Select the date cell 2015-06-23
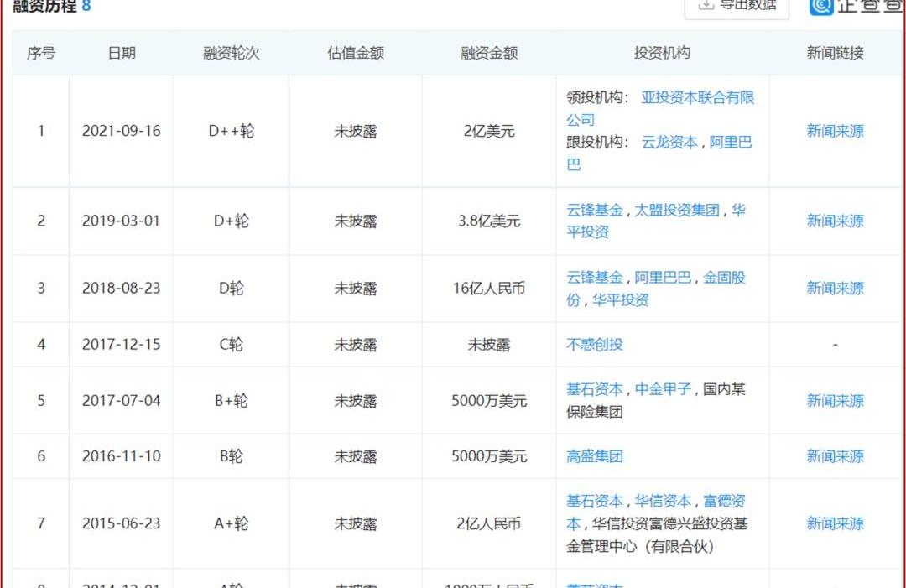Viewport: 906px width, 588px height. click(122, 523)
